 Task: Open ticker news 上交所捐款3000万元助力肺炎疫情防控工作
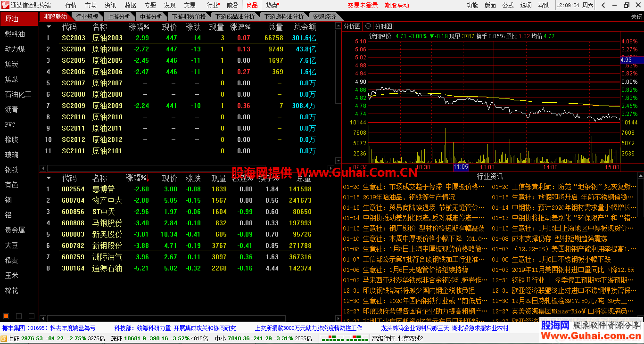[x=308, y=328]
